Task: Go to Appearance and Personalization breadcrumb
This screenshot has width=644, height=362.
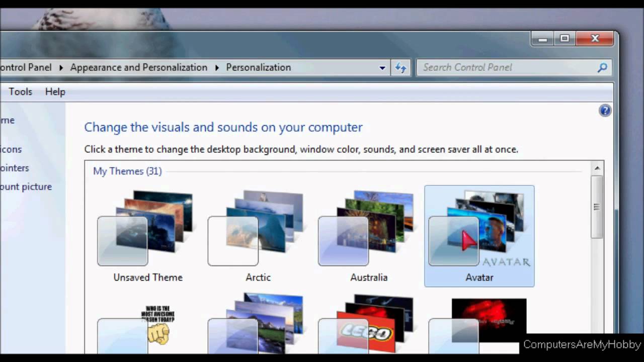Action: (139, 67)
